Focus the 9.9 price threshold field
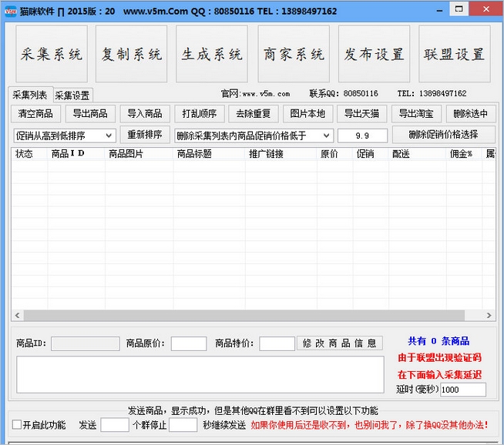 362,136
